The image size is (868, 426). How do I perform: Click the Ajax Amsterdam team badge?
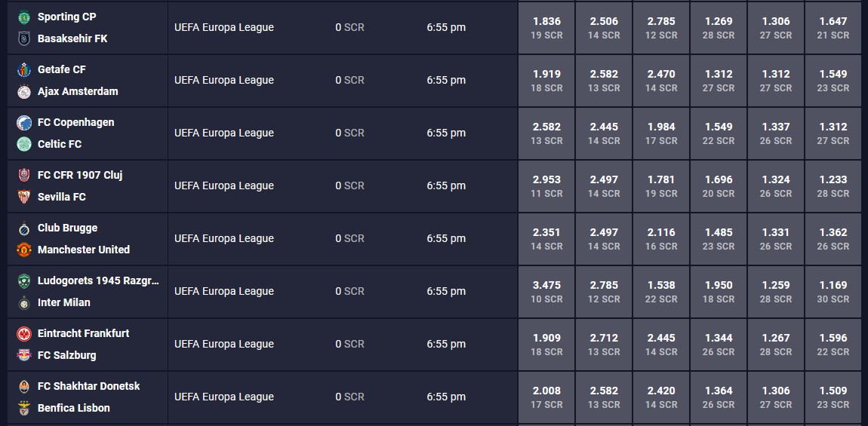(x=24, y=92)
